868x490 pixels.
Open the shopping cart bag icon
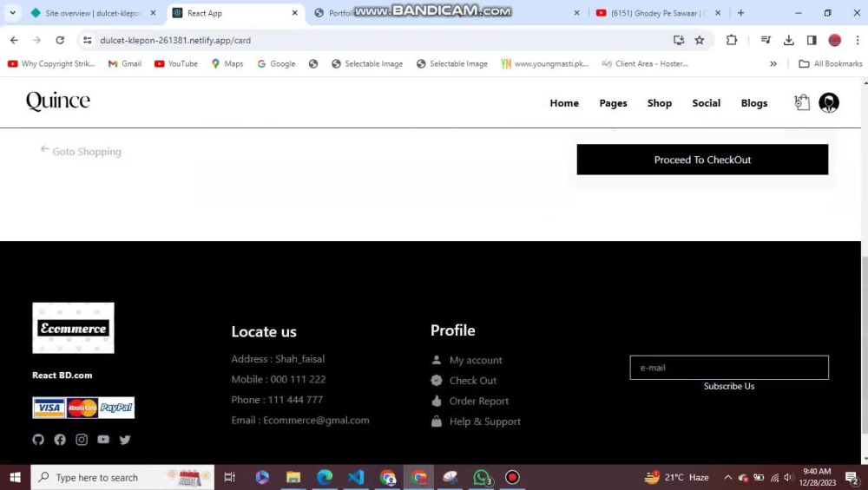801,102
